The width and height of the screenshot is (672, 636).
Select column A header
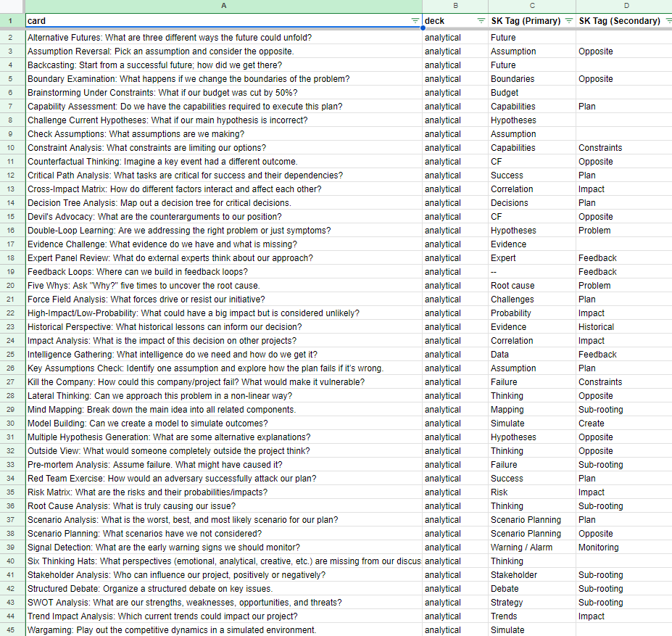(x=224, y=6)
